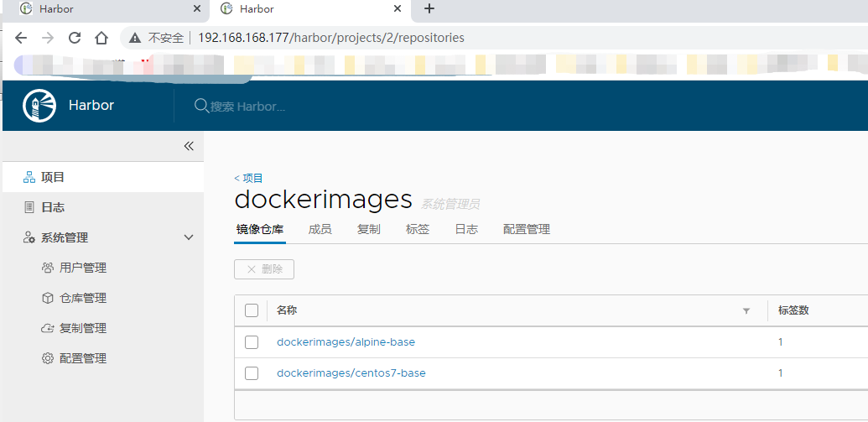Click the 项目 projects icon in sidebar
This screenshot has height=422, width=868.
[x=29, y=177]
